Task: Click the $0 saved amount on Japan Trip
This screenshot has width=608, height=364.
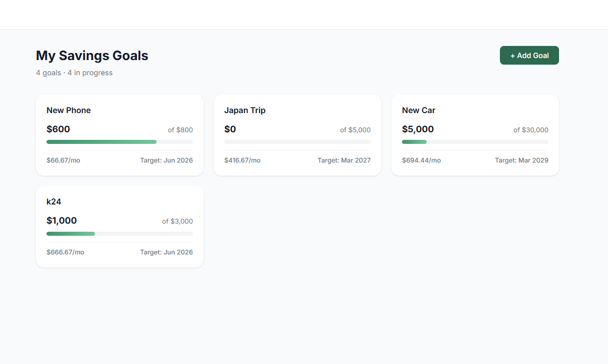Action: pyautogui.click(x=230, y=129)
